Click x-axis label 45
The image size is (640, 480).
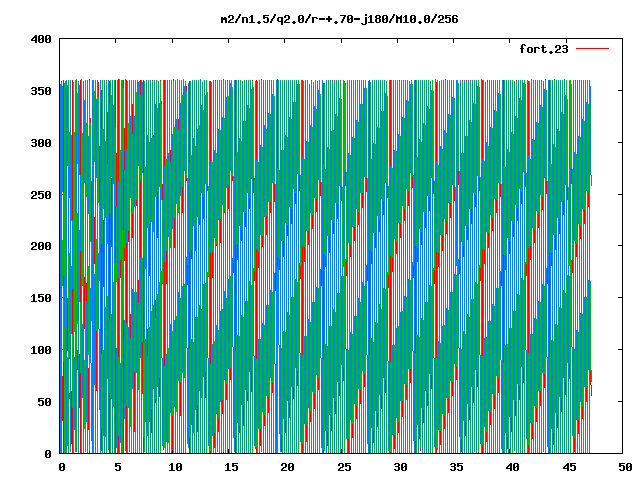click(569, 467)
